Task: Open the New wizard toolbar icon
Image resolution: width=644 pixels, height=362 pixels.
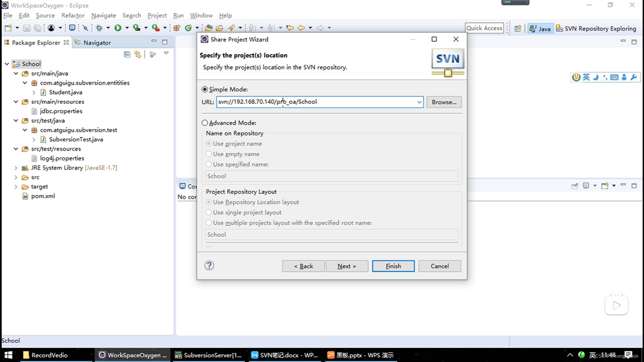Action: coord(8,28)
